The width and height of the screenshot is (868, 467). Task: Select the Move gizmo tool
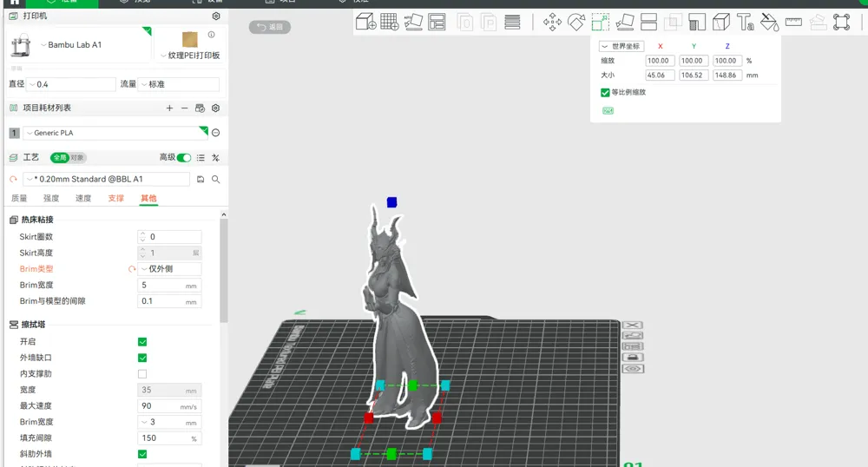point(552,22)
